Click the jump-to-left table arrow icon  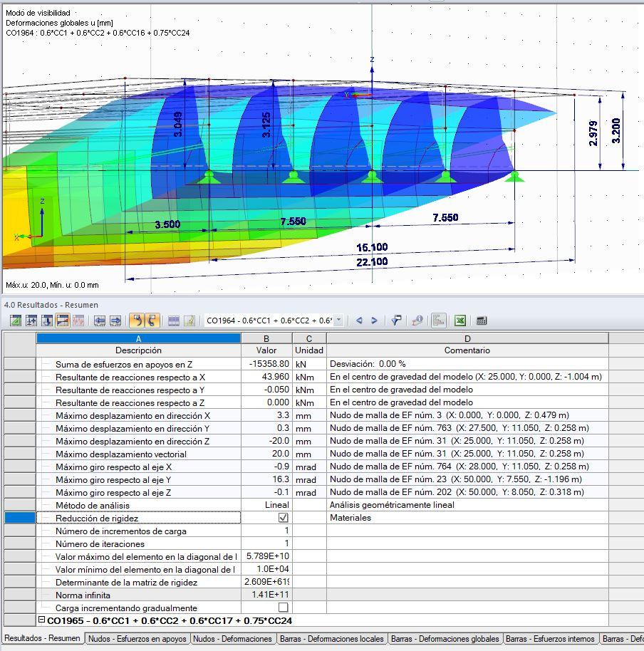point(99,321)
